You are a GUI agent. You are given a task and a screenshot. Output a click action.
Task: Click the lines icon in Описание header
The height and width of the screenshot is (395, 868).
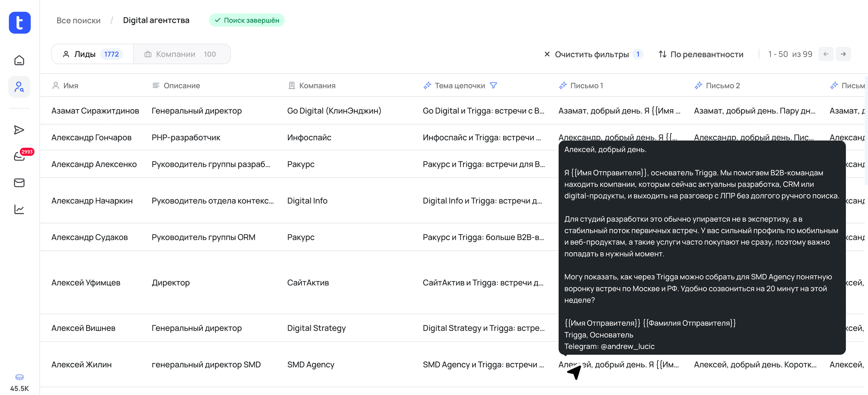[x=156, y=86]
